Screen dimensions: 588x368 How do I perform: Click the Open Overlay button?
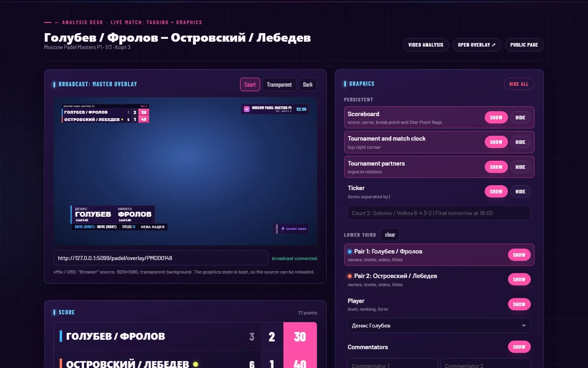[x=477, y=45]
